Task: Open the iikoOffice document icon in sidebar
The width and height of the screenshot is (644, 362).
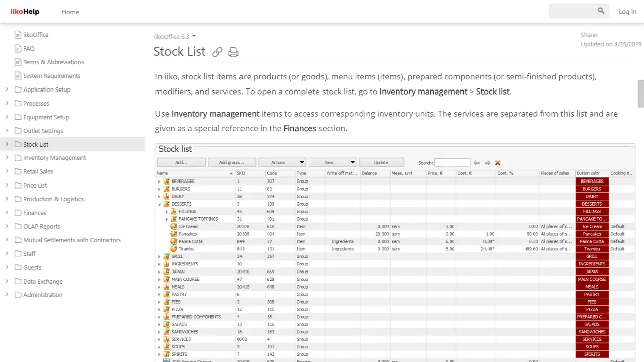Action: click(18, 35)
